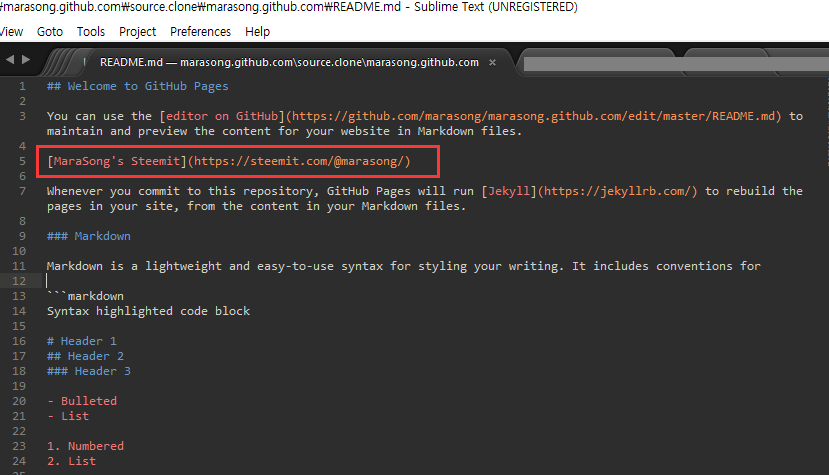Click the '## Header 2' line
Viewport: 829px width, 475px height.
tap(85, 356)
